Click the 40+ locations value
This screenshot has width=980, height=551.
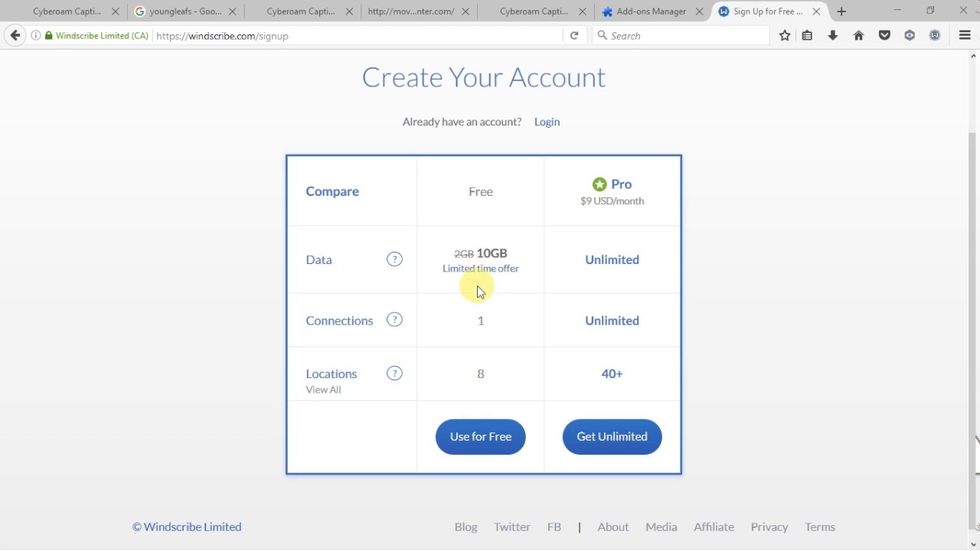click(612, 373)
